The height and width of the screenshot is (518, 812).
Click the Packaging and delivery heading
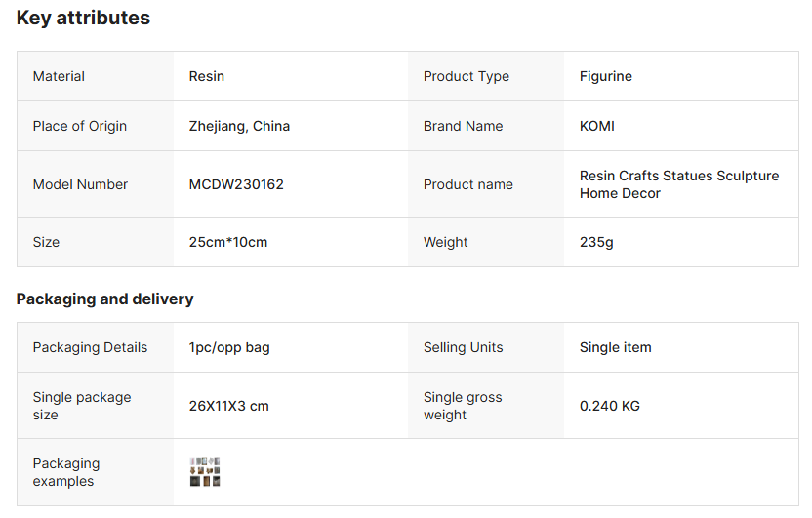105,299
